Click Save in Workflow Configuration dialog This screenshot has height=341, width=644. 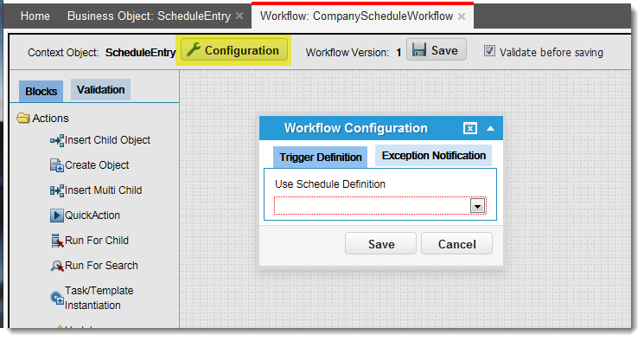pos(380,243)
